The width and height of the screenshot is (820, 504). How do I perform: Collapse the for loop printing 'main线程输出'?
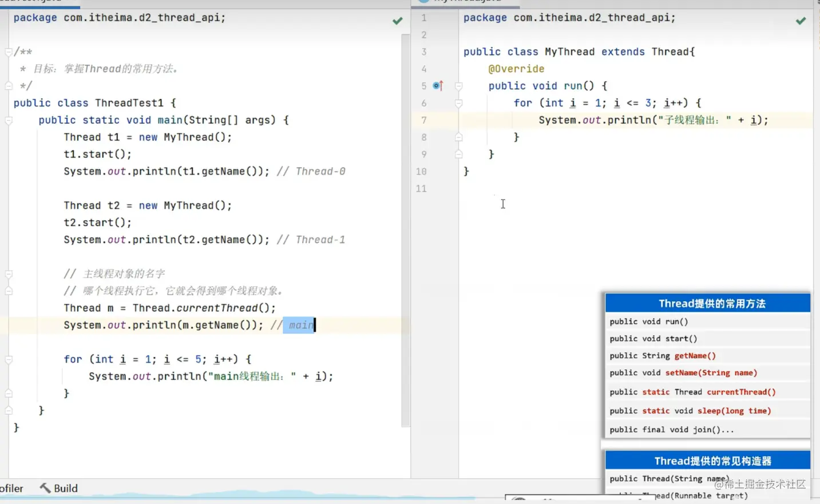click(x=9, y=359)
